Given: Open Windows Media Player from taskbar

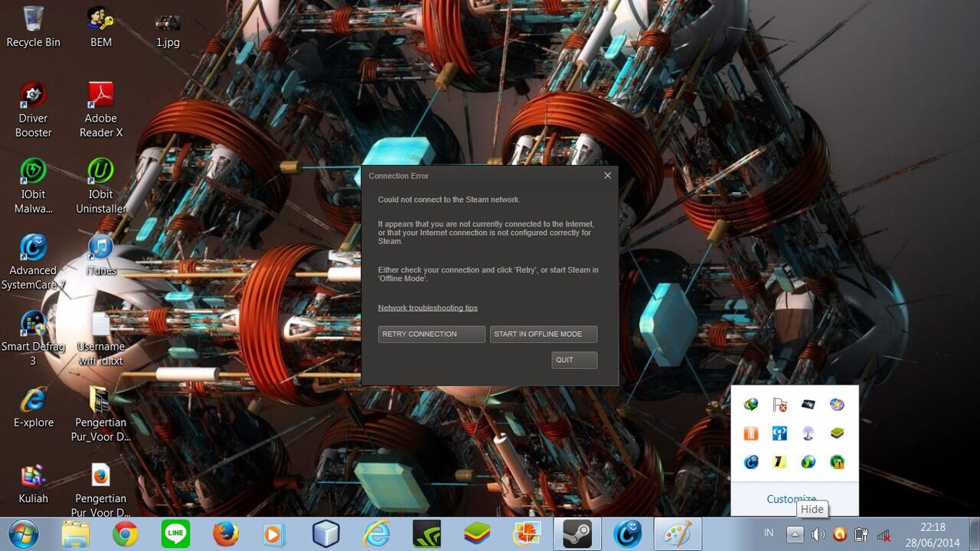Looking at the screenshot, I should [x=273, y=534].
